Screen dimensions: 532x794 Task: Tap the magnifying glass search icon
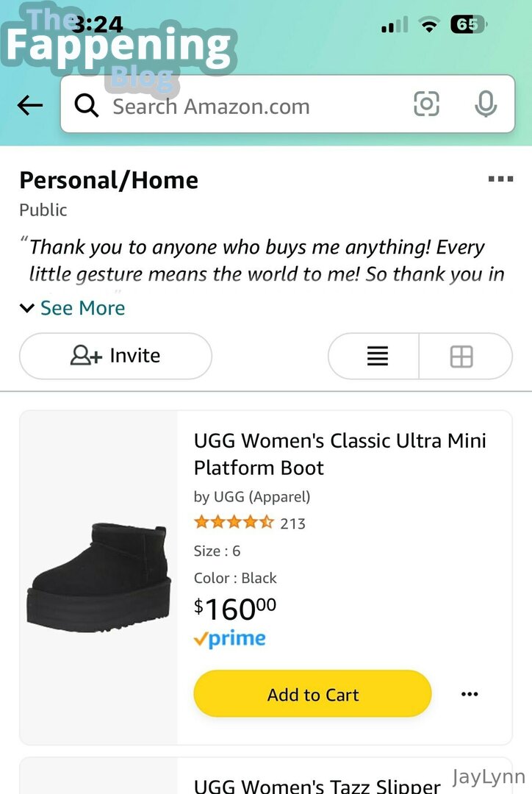(87, 106)
